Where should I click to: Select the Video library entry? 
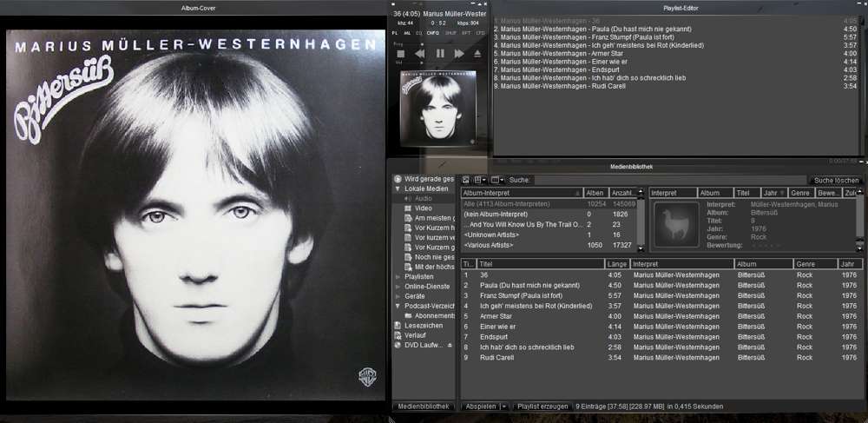[423, 208]
